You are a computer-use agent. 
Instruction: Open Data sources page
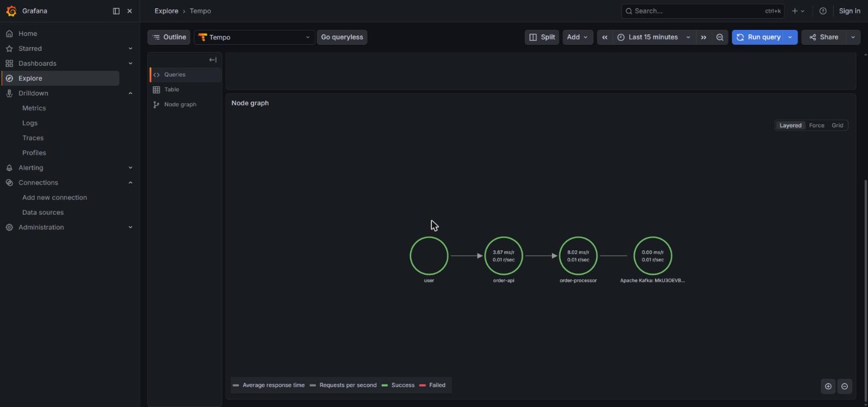(x=43, y=213)
